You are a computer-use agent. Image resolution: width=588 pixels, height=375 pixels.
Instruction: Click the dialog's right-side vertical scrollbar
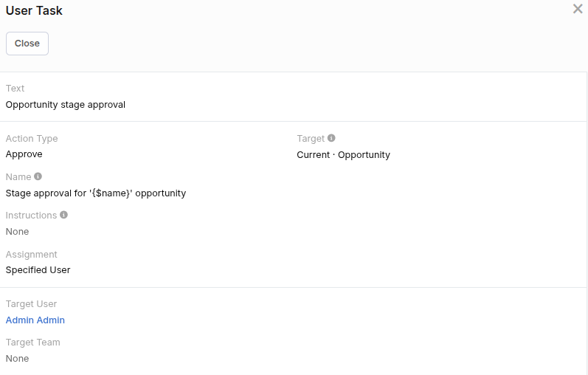(x=587, y=221)
